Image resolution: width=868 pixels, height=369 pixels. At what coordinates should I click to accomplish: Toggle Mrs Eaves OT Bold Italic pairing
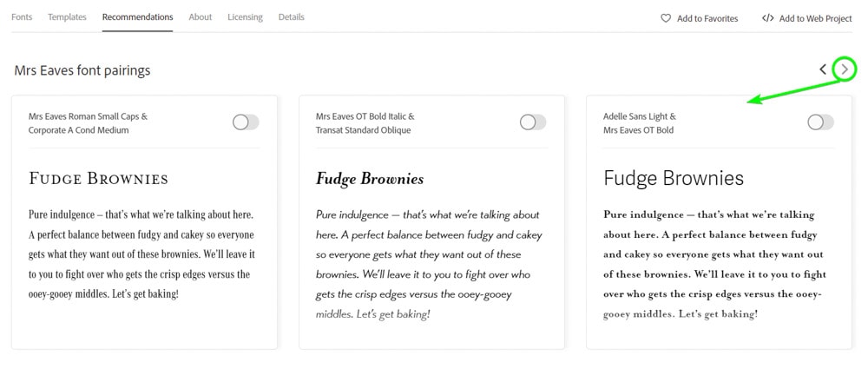coord(533,122)
